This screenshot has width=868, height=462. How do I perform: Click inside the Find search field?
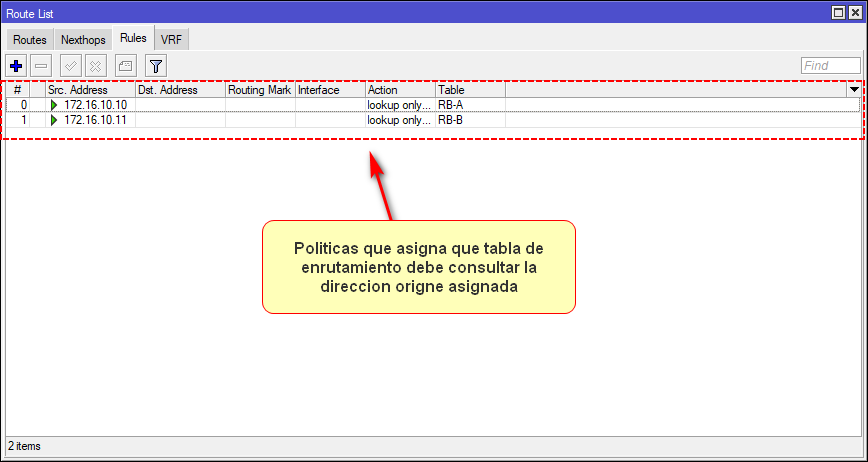[x=830, y=66]
